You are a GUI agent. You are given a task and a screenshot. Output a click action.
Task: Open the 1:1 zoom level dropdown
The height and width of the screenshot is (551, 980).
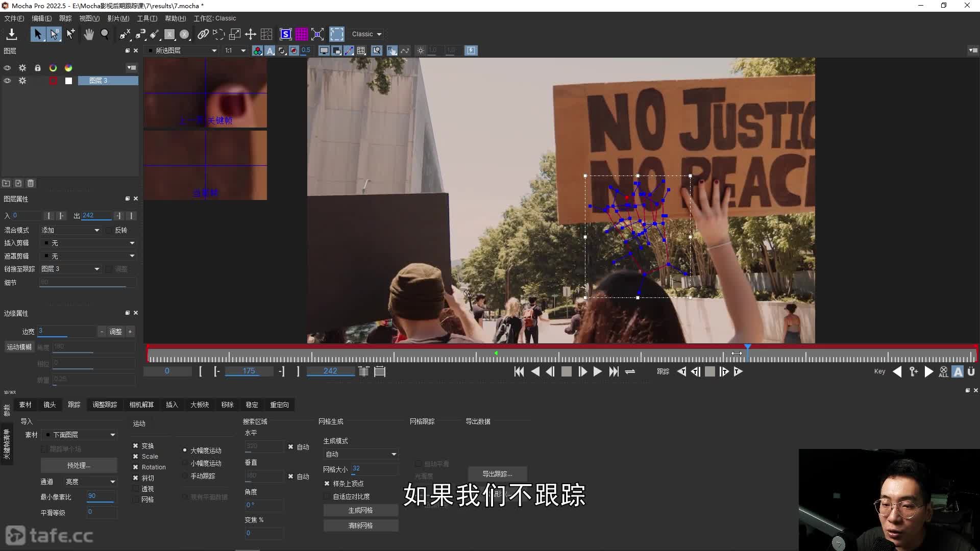click(235, 51)
